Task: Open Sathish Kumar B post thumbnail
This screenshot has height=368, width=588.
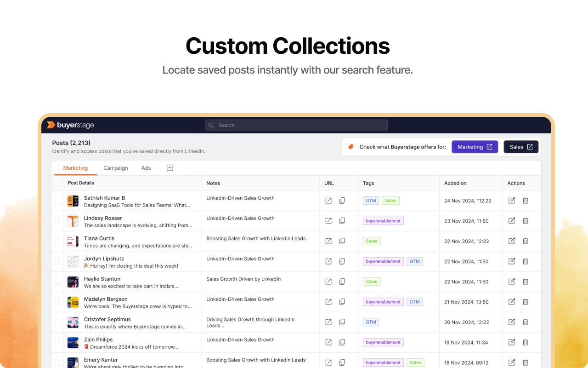Action: pos(73,201)
